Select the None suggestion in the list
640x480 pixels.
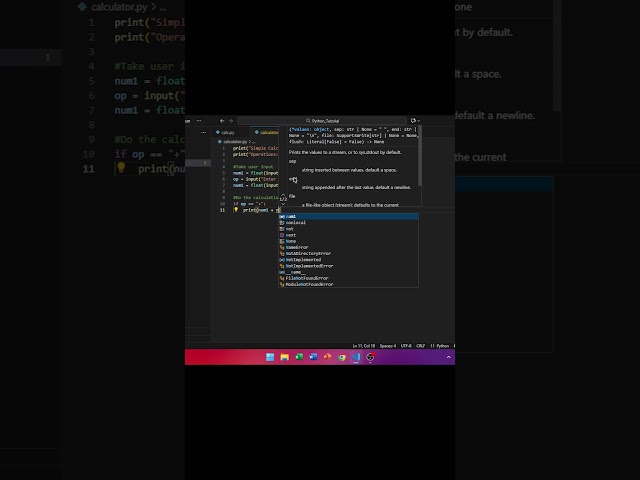(x=349, y=241)
